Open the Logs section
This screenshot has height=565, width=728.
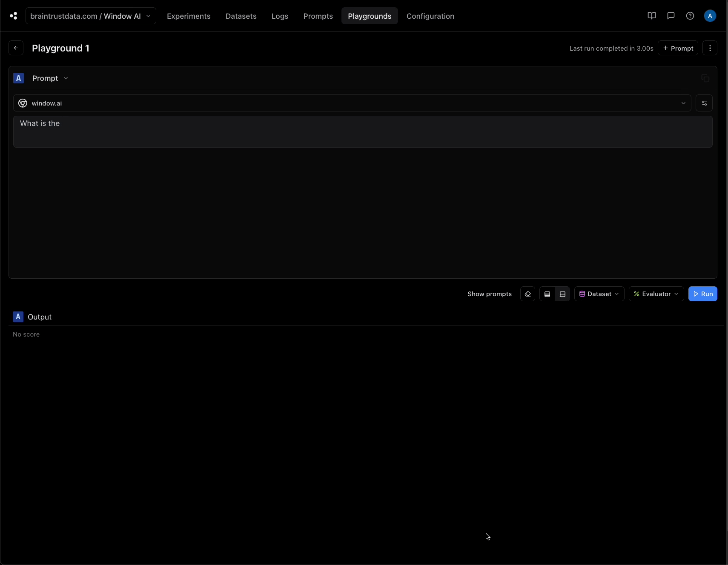click(x=280, y=16)
